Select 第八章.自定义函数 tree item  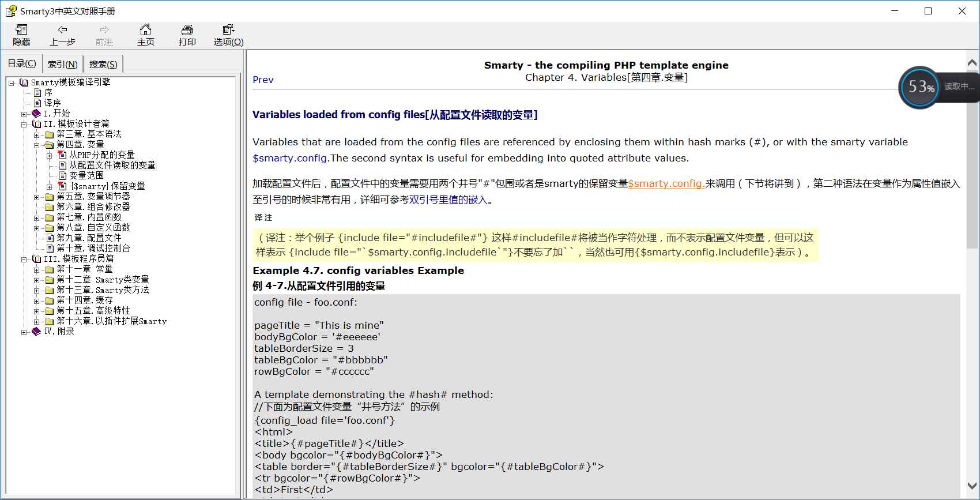tap(93, 228)
